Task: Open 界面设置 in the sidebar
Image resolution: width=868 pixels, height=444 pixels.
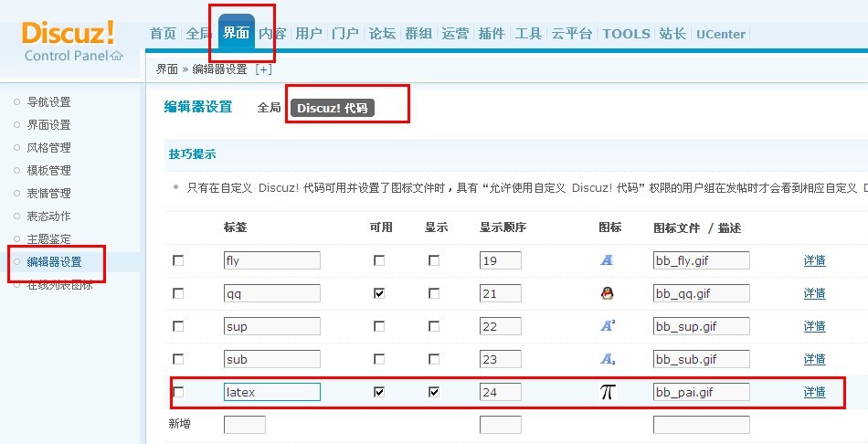Action: (48, 124)
